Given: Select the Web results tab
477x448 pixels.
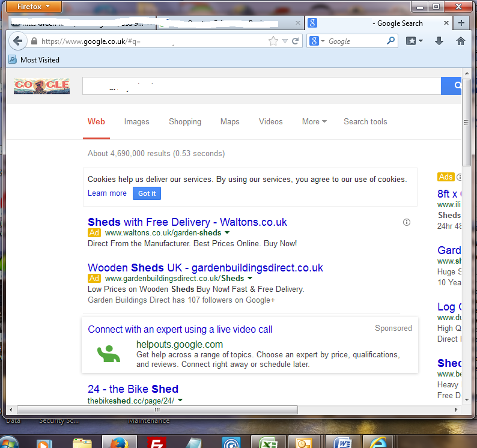Looking at the screenshot, I should point(96,122).
